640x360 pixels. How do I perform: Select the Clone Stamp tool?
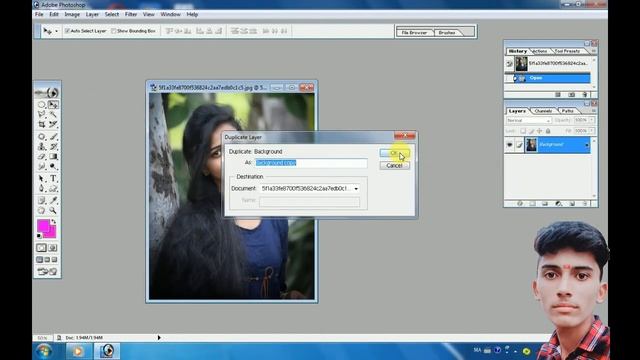pos(42,147)
